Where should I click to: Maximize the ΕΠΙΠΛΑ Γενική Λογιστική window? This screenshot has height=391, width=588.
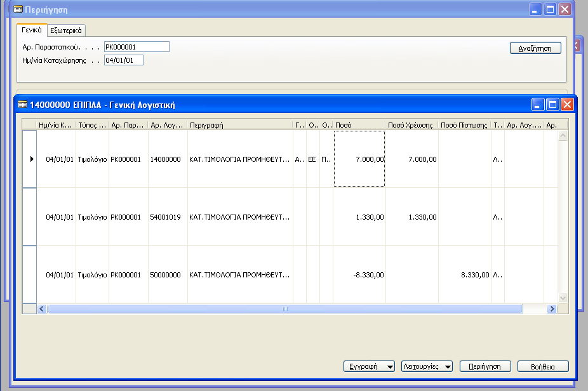[552, 104]
